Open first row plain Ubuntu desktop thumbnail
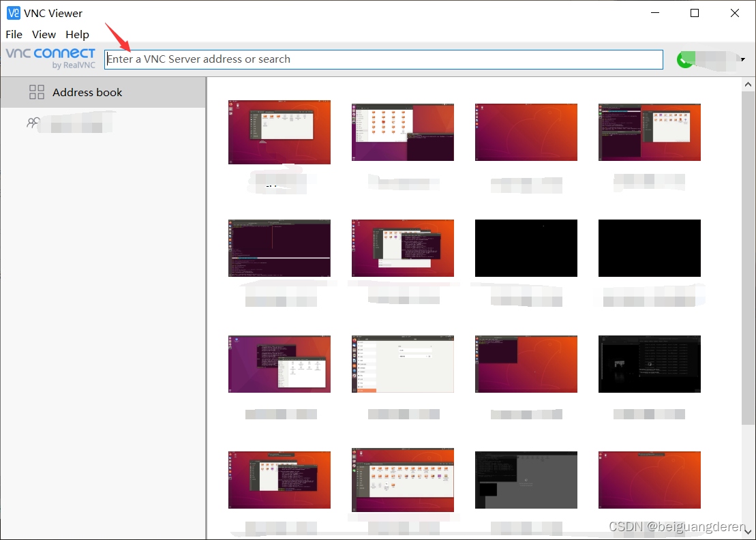The image size is (756, 540). (x=526, y=132)
